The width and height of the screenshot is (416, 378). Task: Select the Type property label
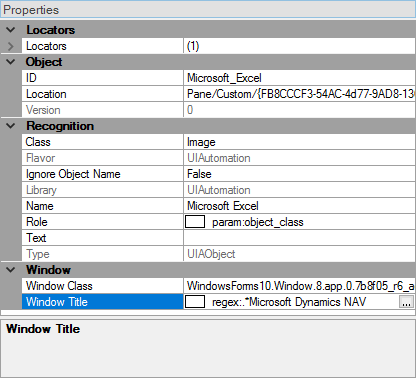(38, 254)
